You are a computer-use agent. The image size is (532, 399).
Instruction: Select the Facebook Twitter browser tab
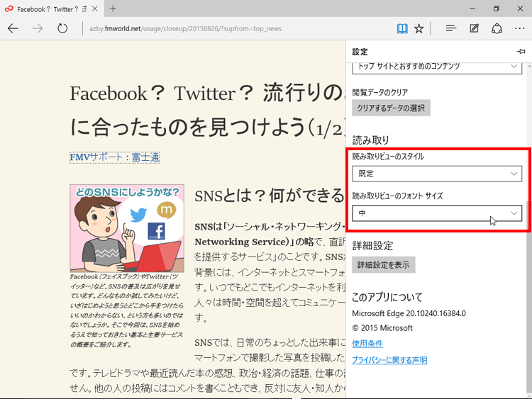click(x=46, y=9)
